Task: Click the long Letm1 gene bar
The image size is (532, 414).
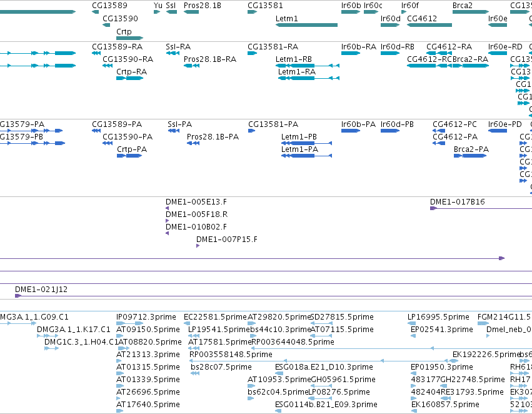Action: pyautogui.click(x=306, y=25)
